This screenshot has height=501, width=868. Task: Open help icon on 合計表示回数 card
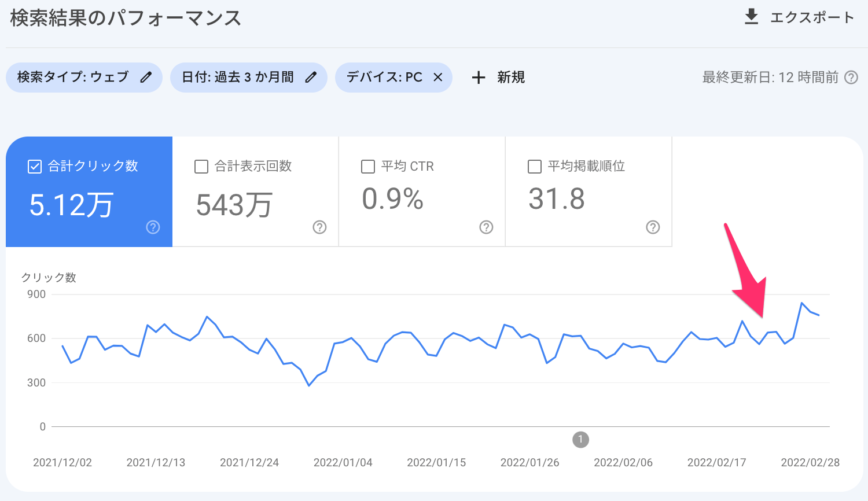pos(319,227)
